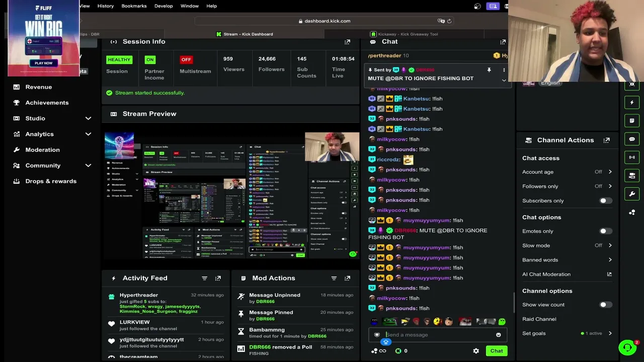This screenshot has height=362, width=644.
Task: Open the green support headset bubble
Action: (x=627, y=347)
